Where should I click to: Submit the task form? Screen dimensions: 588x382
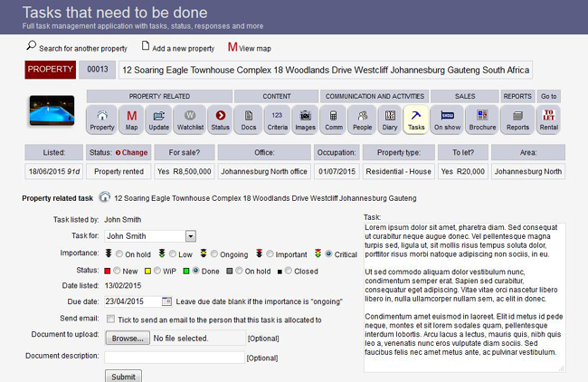[123, 377]
